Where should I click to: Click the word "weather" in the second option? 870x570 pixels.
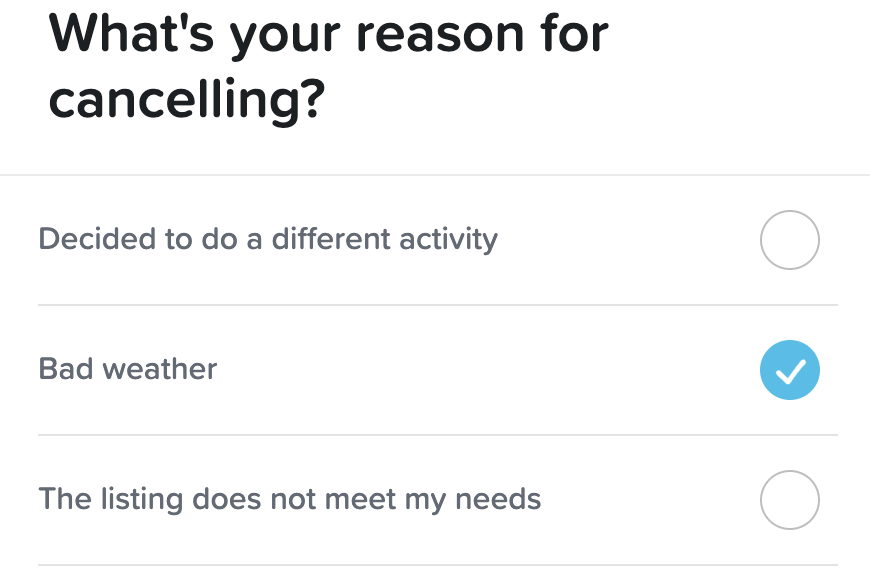(160, 369)
